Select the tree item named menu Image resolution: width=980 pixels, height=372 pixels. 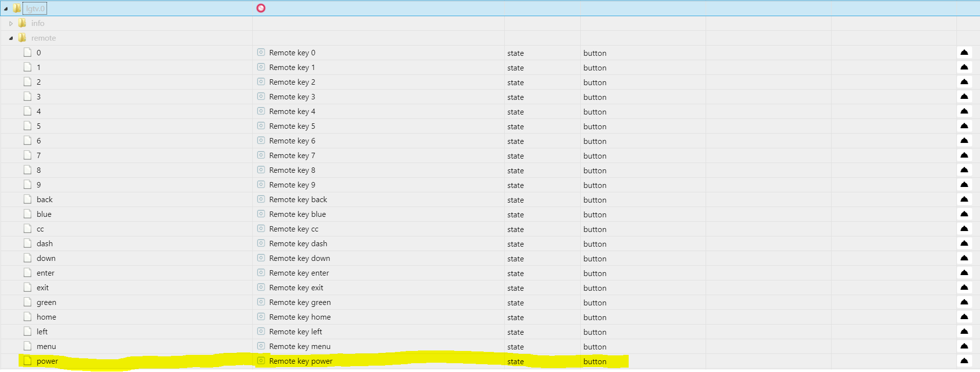point(46,347)
